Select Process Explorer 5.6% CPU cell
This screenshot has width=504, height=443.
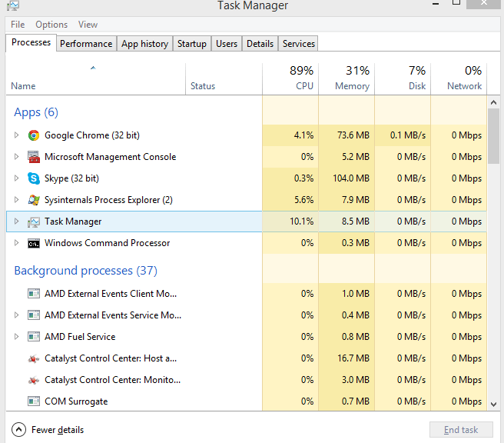(x=290, y=200)
